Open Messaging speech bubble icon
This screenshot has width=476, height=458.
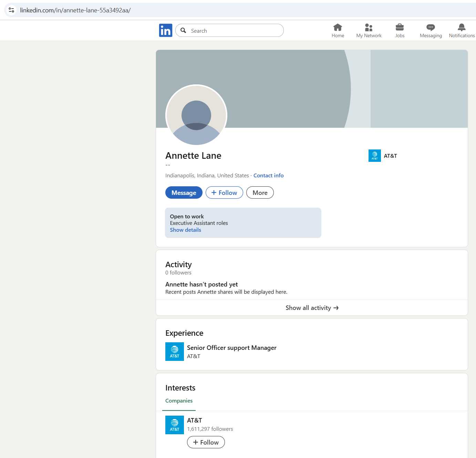pyautogui.click(x=431, y=27)
